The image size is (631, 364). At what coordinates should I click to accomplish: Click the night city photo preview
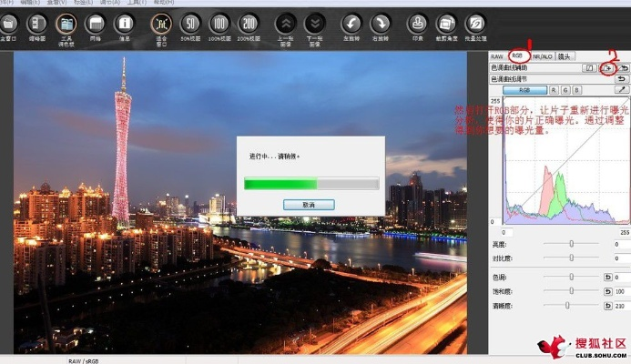[240, 203]
